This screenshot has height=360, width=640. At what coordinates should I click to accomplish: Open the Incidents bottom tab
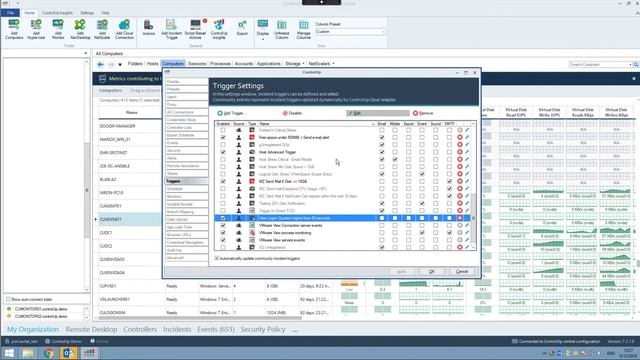click(177, 329)
